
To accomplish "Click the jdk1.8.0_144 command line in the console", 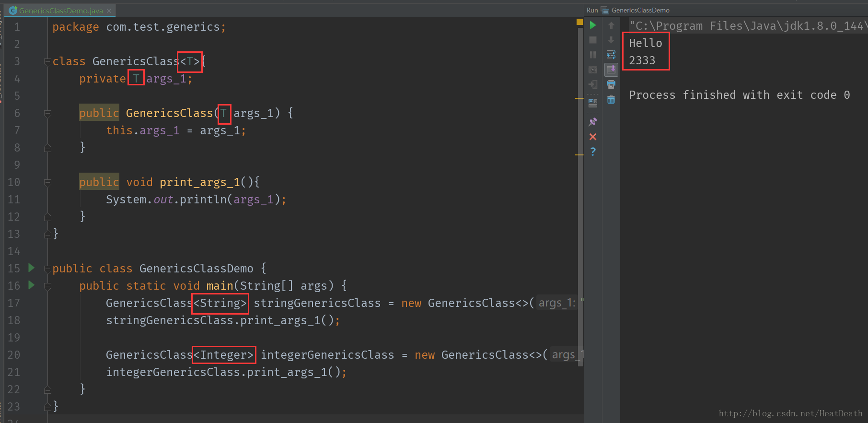I will pos(748,26).
